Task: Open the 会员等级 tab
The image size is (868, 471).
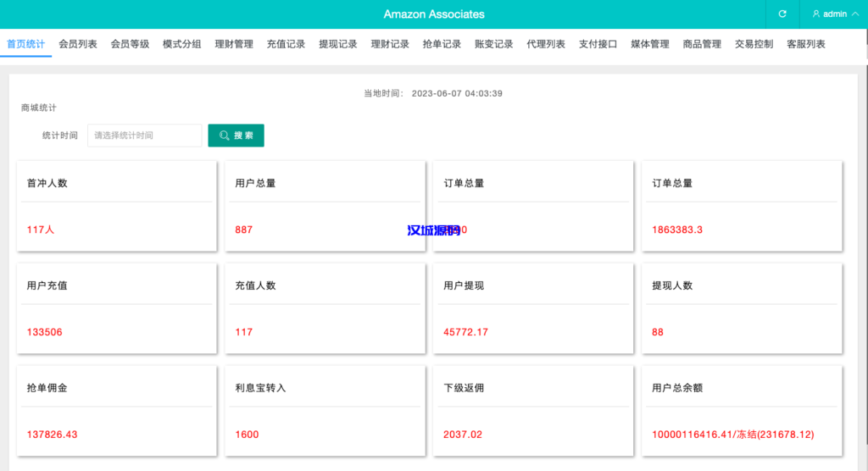Action: coord(130,44)
